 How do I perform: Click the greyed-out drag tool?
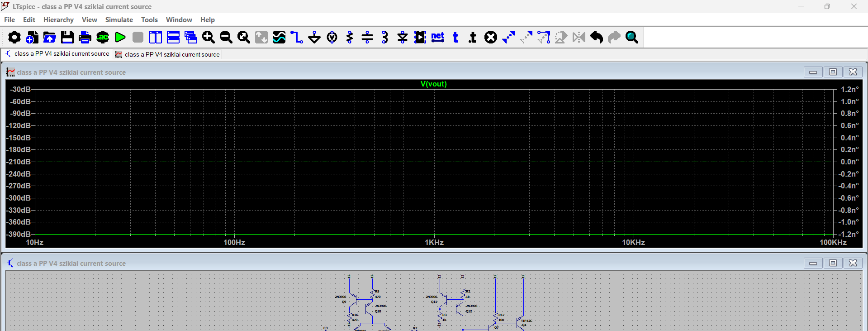pyautogui.click(x=544, y=37)
